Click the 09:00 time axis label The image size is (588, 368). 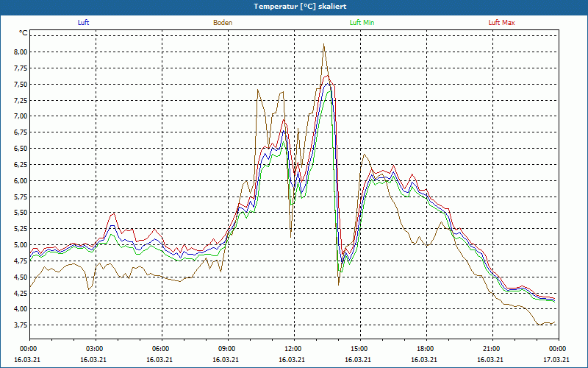(x=227, y=349)
